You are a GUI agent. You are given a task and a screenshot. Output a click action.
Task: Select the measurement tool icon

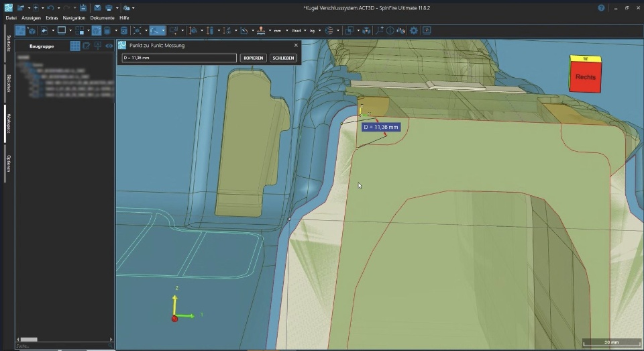tap(156, 30)
